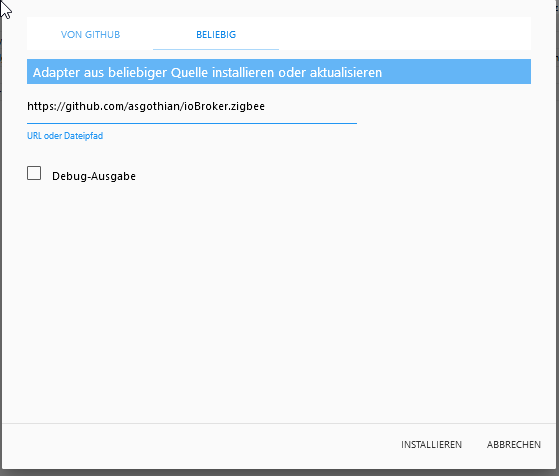Click the 'Adapter aus beliebiger Quelle' header text
Image resolution: width=559 pixels, height=476 pixels.
[x=207, y=72]
